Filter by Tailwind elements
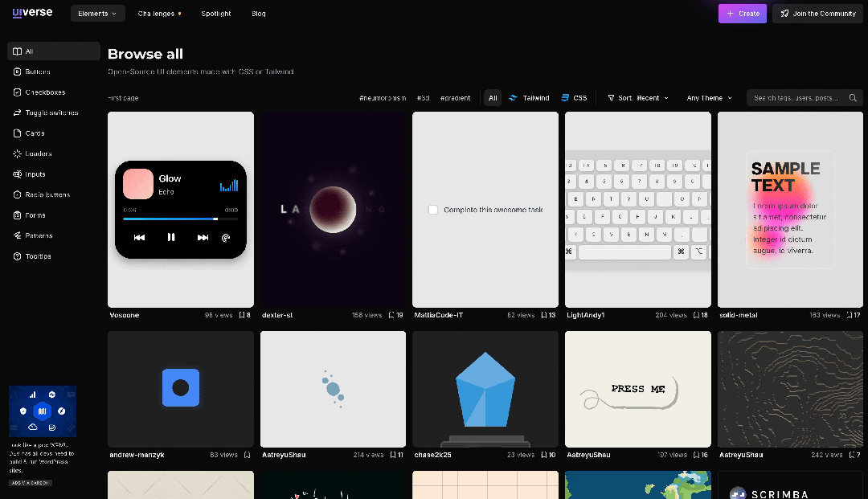 click(x=530, y=98)
